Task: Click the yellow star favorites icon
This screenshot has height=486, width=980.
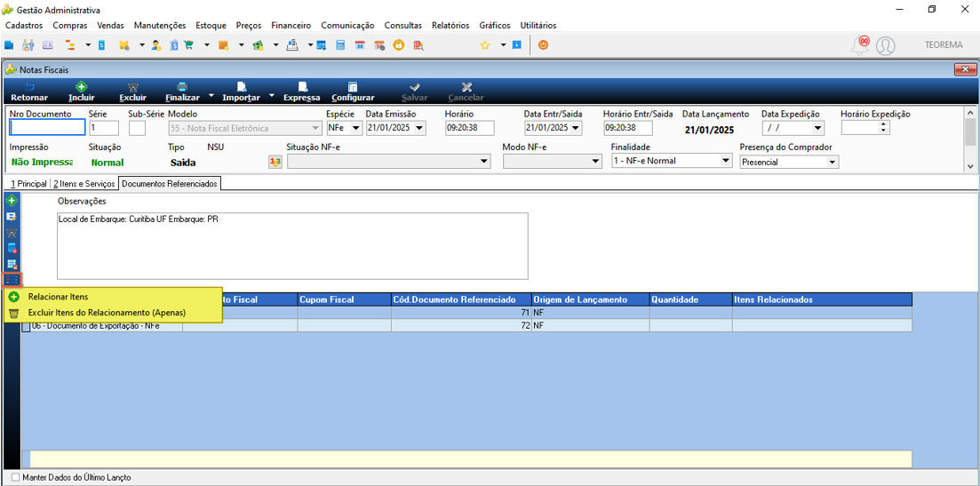Action: [x=484, y=45]
